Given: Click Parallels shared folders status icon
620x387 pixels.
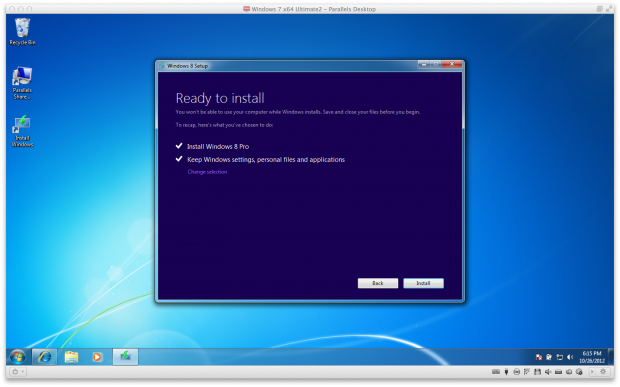Looking at the screenshot, I should coord(569,372).
